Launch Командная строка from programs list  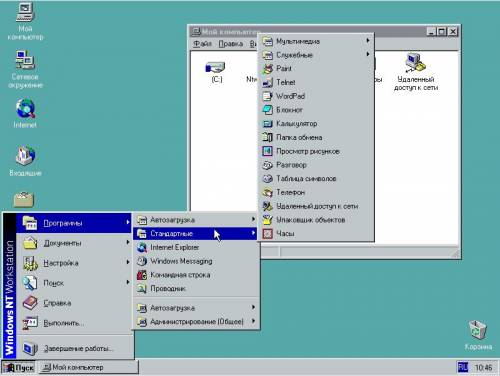click(x=196, y=275)
